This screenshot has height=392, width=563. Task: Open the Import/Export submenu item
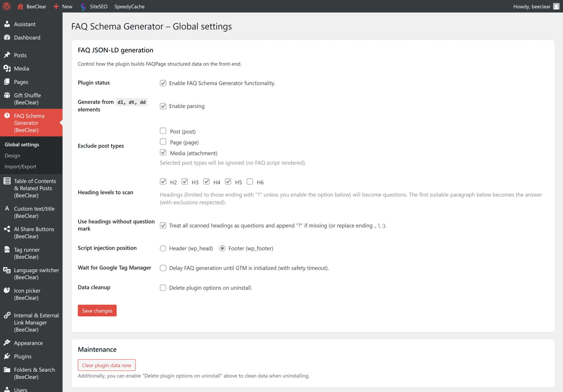pos(20,166)
